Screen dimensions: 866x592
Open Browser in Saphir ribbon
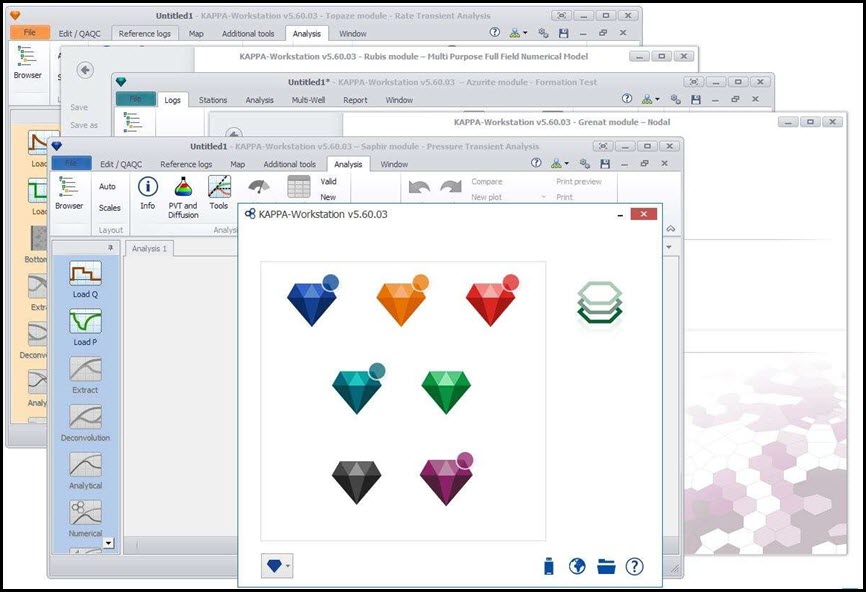point(69,193)
